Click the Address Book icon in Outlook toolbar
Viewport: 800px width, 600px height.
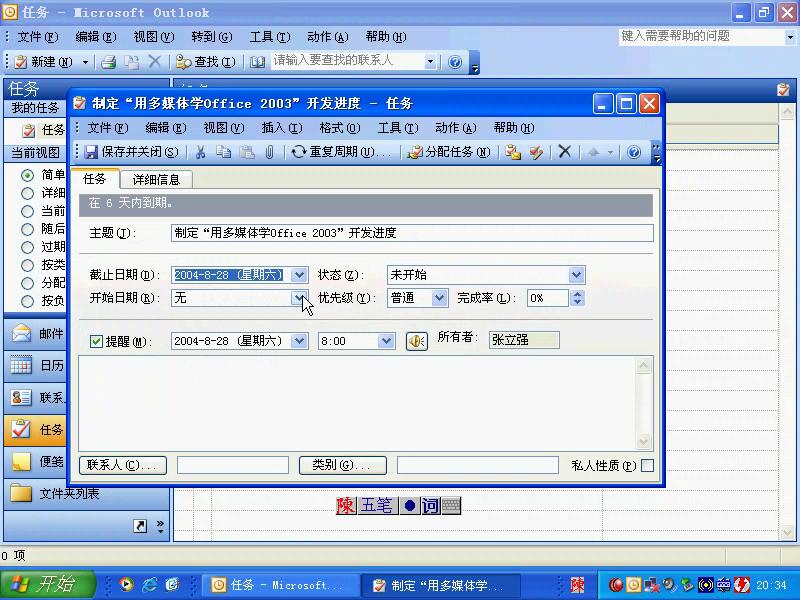(x=258, y=62)
